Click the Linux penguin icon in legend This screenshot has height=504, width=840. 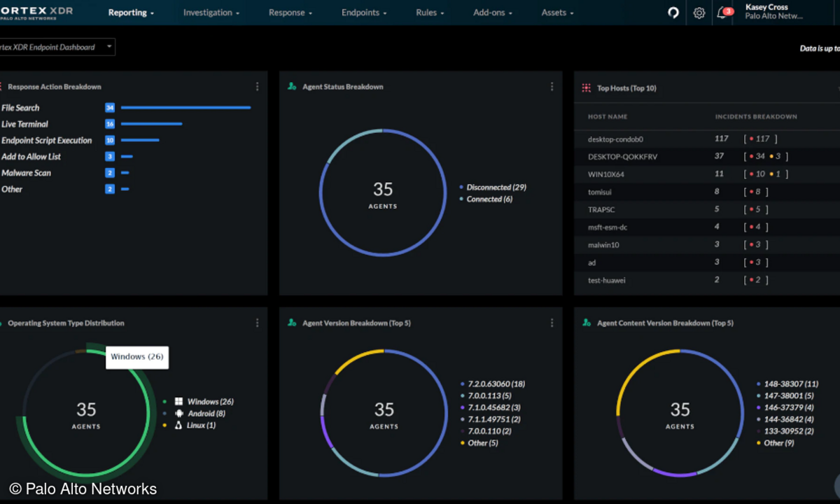tap(178, 425)
